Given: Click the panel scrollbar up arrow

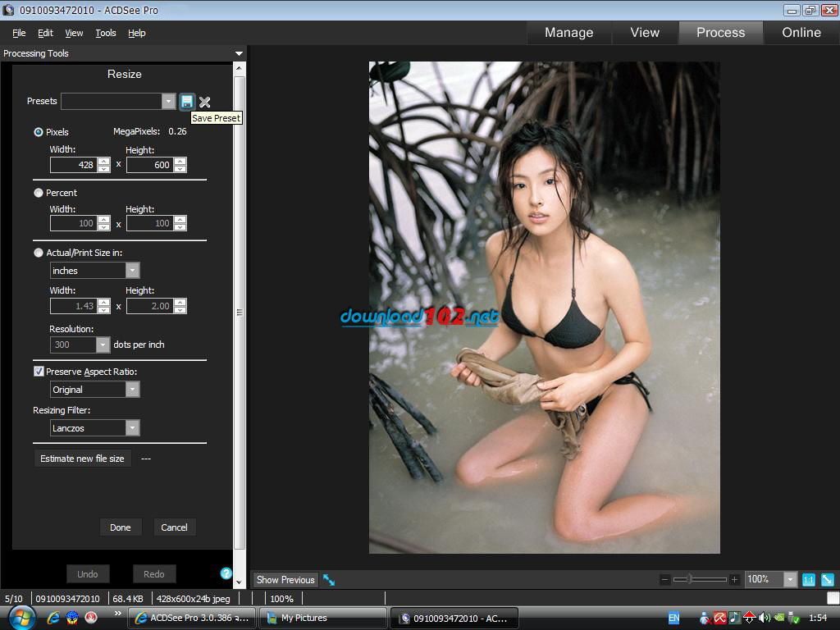Looking at the screenshot, I should tap(240, 69).
